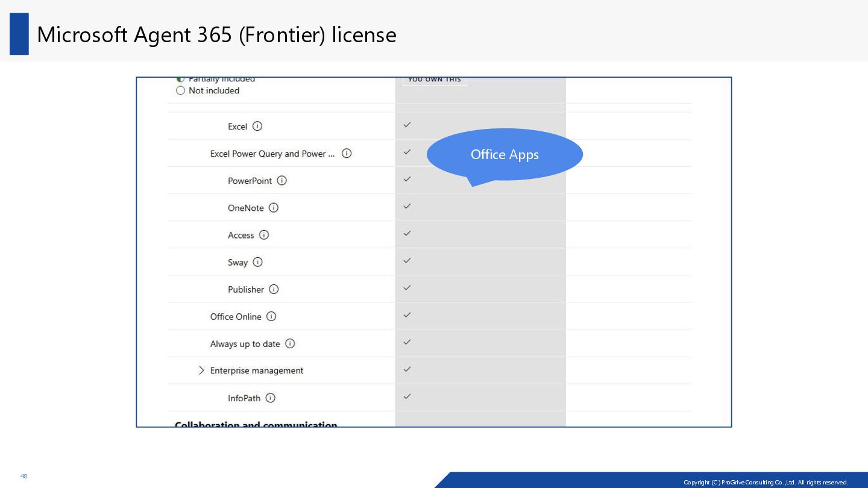Click the PowerPoint info icon
The width and height of the screenshot is (868, 488).
click(x=281, y=181)
